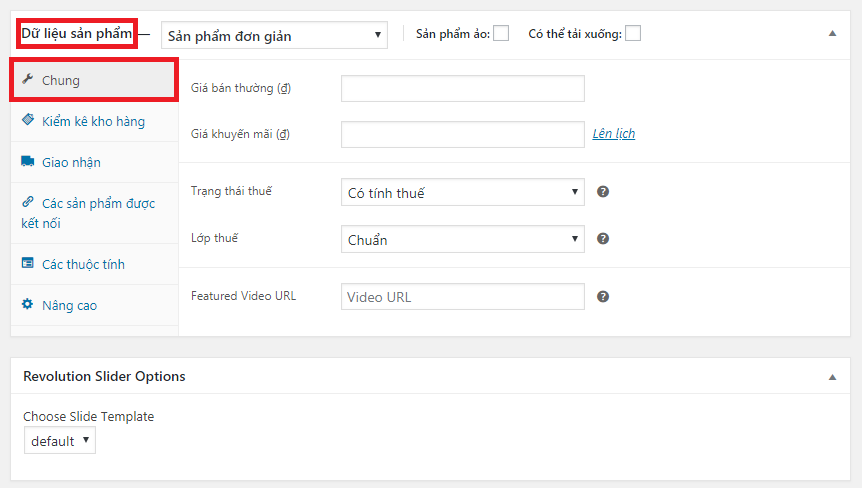Click help icon next to Trạng thái thuế
Screen dimensions: 862x488
pyautogui.click(x=603, y=192)
